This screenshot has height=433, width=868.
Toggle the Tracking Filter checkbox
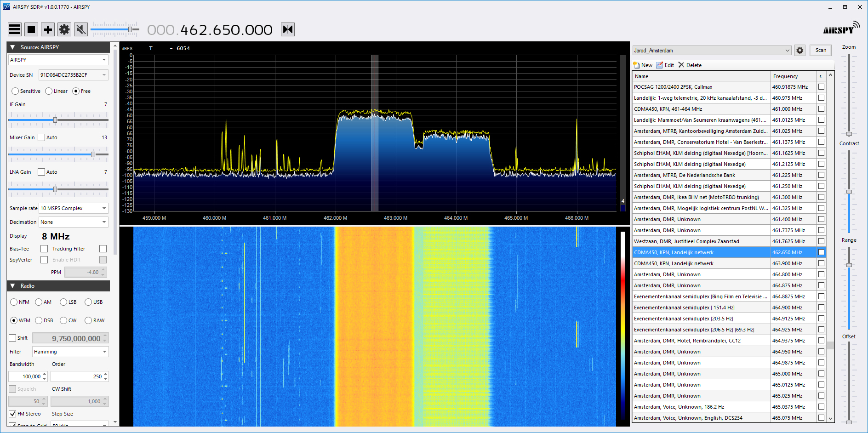coord(103,249)
